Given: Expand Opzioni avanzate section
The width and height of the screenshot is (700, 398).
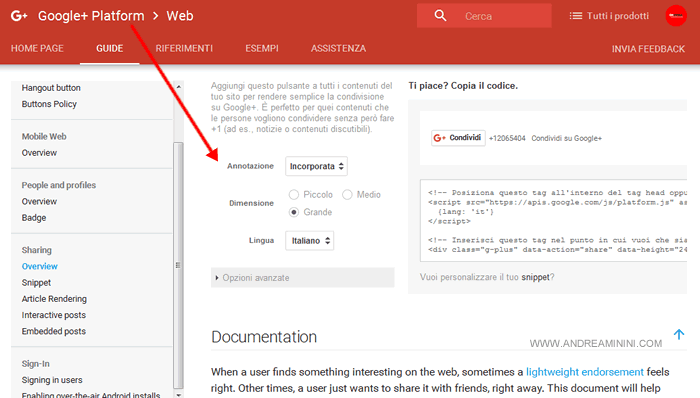Looking at the screenshot, I should (x=303, y=278).
